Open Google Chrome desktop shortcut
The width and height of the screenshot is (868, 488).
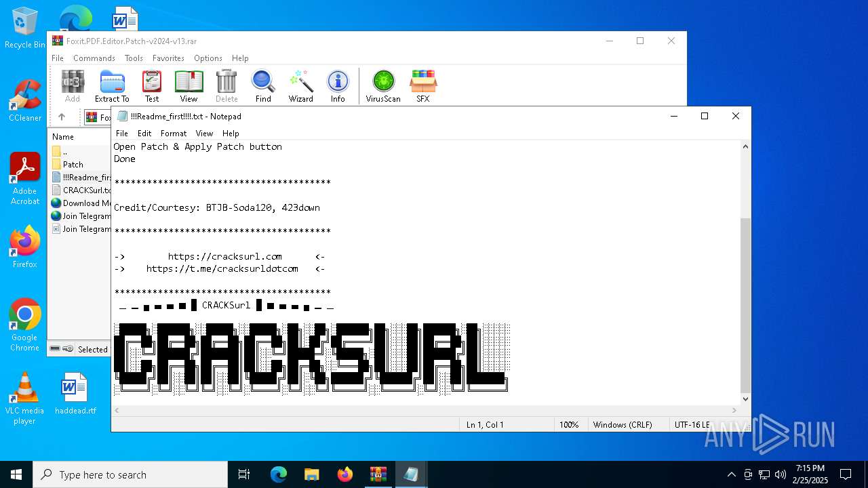coord(25,325)
